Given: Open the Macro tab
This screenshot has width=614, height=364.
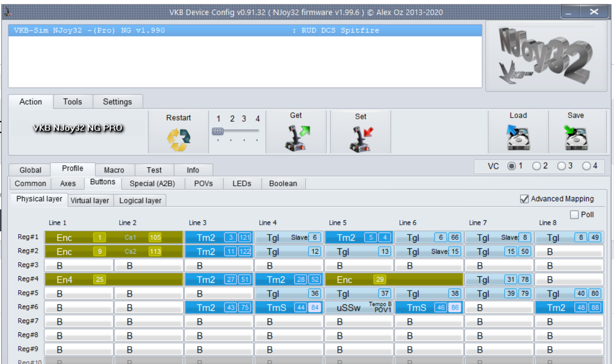Looking at the screenshot, I should pyautogui.click(x=114, y=170).
